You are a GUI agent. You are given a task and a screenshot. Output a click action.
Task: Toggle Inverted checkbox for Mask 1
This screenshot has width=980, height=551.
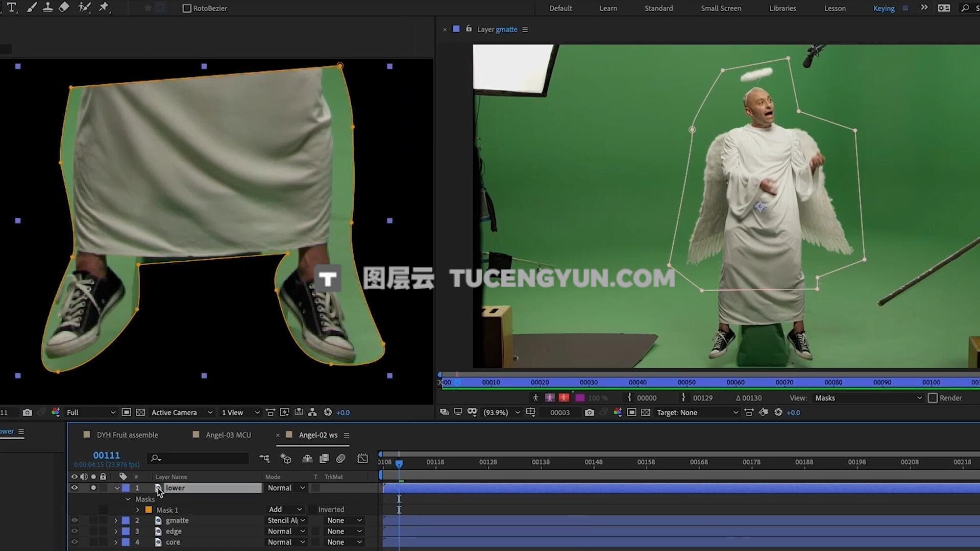tap(313, 510)
